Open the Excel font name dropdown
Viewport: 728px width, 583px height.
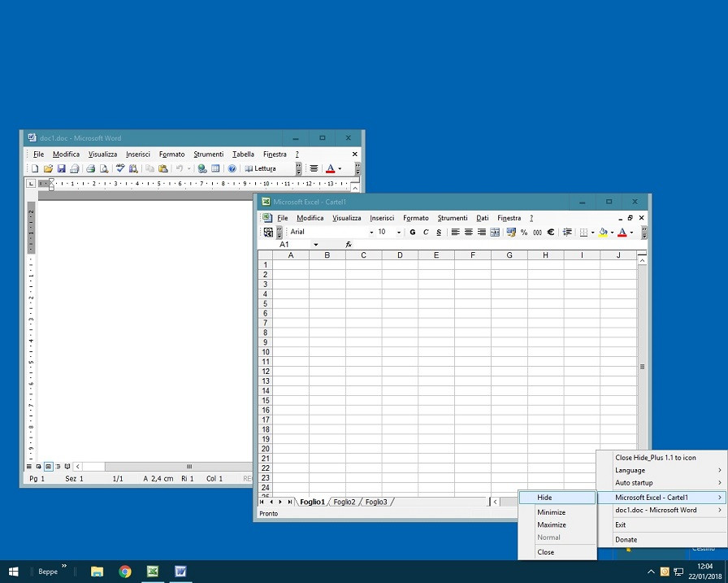coord(371,233)
